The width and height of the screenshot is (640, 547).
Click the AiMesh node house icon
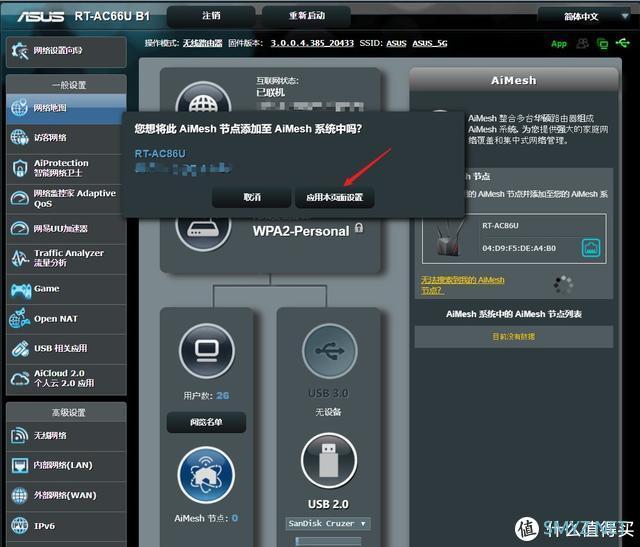pos(206,475)
